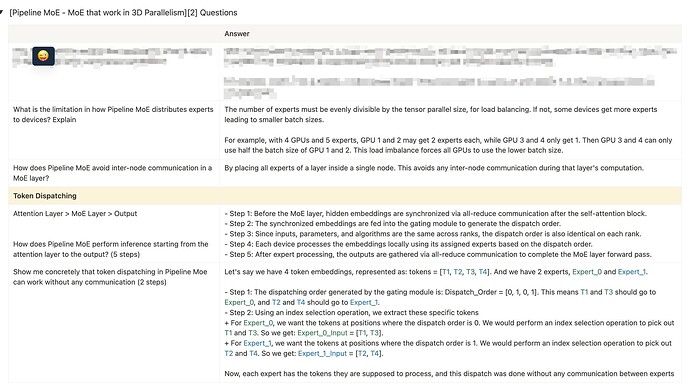Select the Answer column header

[237, 34]
